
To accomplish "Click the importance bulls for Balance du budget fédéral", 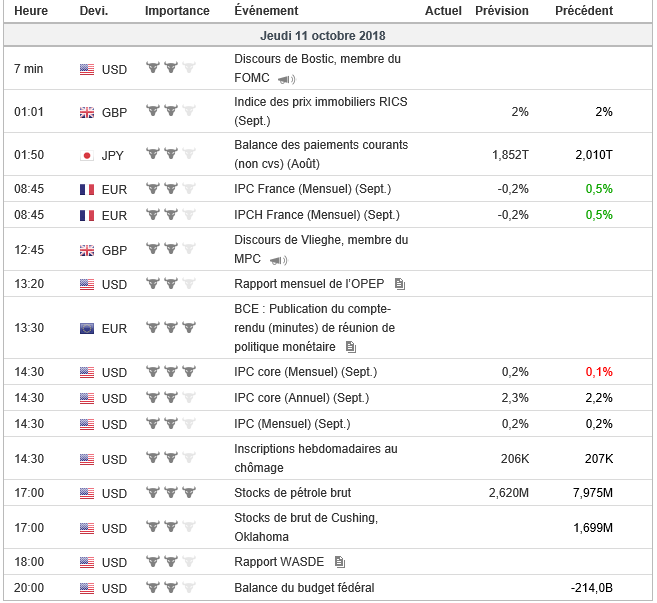I will coord(170,587).
